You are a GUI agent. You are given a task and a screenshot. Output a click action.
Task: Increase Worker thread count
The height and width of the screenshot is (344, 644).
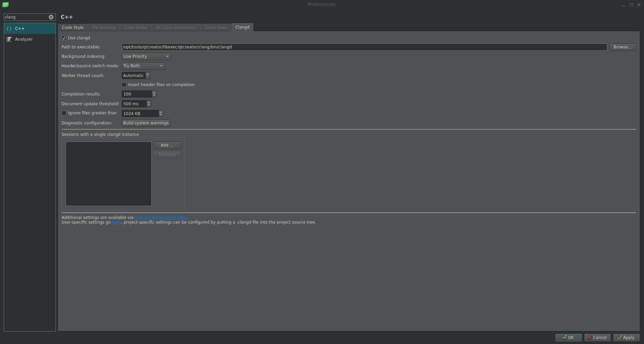148,74
